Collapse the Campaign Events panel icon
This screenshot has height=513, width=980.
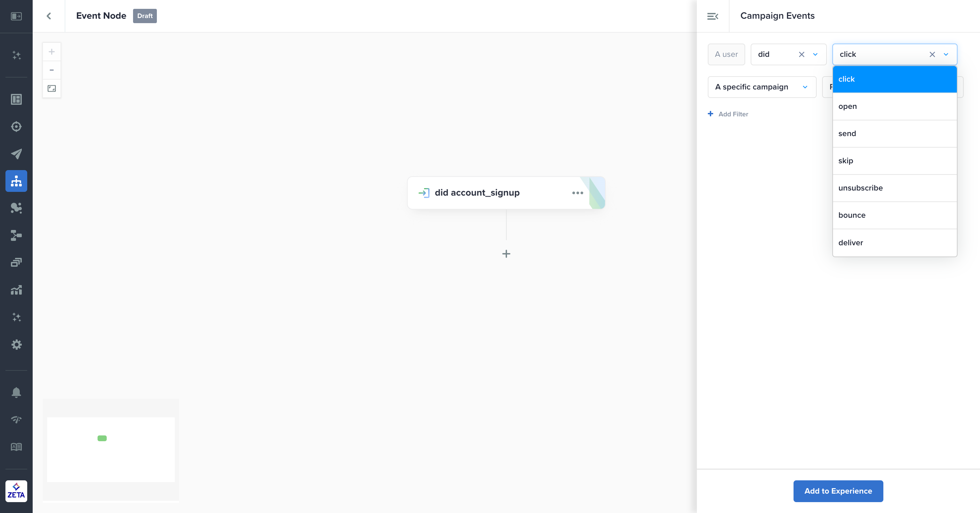(x=713, y=16)
